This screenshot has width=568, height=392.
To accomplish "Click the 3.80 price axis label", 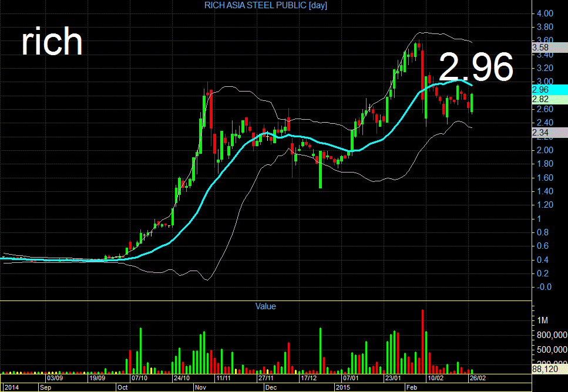I will (545, 27).
